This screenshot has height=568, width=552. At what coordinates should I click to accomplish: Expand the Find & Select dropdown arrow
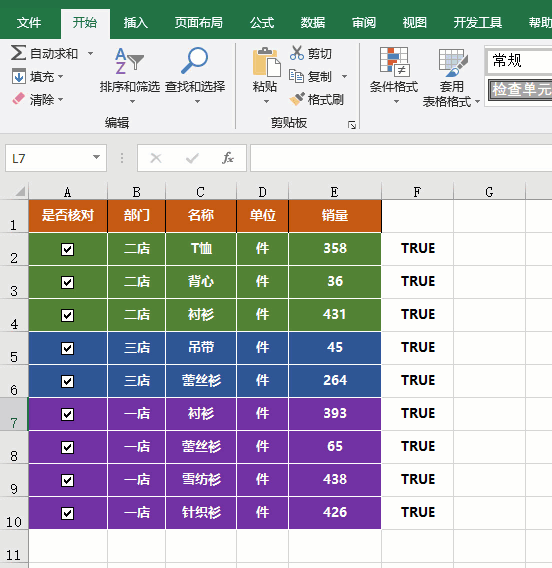pyautogui.click(x=197, y=102)
